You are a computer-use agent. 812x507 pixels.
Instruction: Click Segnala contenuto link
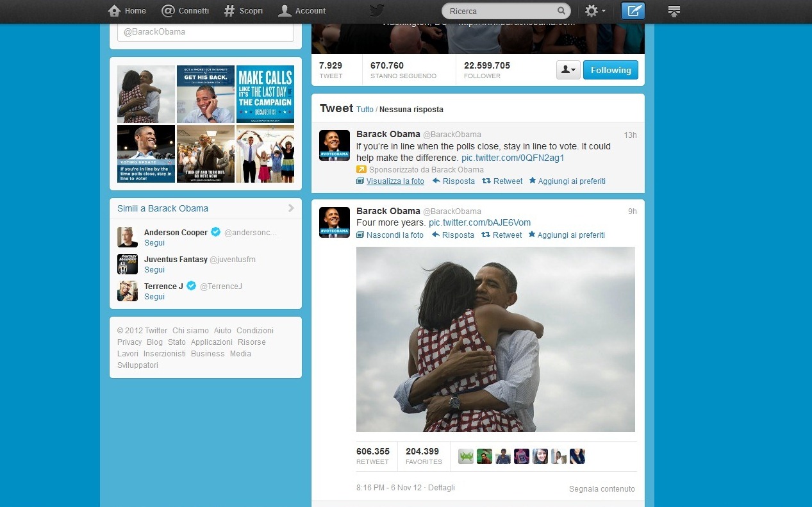click(x=602, y=489)
